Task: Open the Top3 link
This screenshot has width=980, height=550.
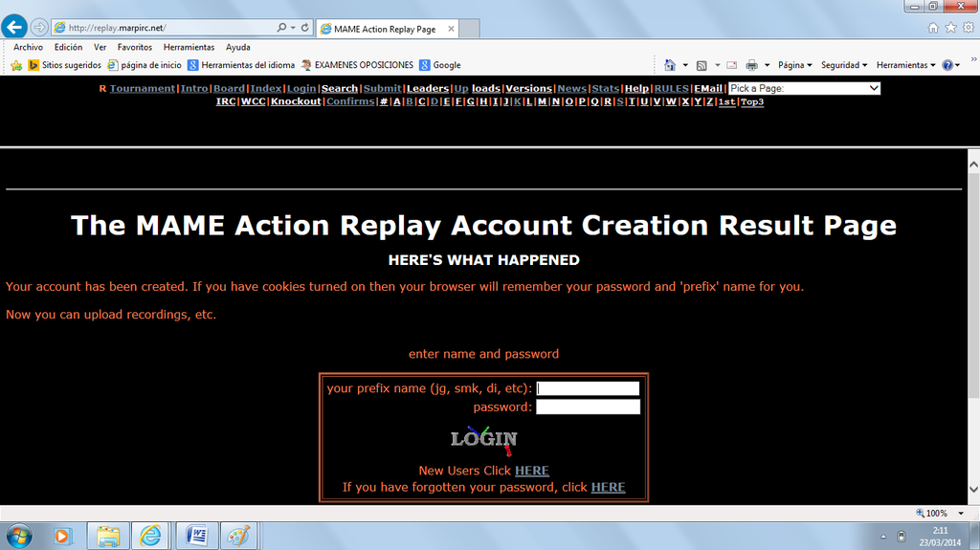Action: (x=752, y=101)
